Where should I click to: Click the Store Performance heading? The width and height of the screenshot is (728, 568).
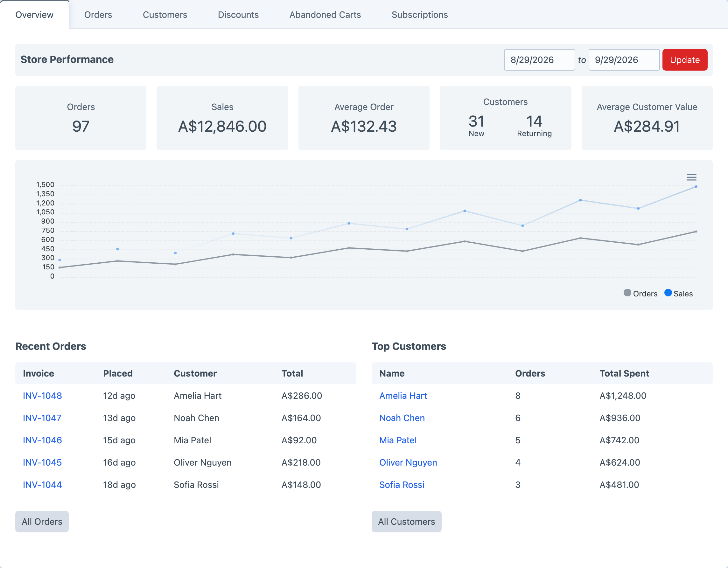click(67, 59)
